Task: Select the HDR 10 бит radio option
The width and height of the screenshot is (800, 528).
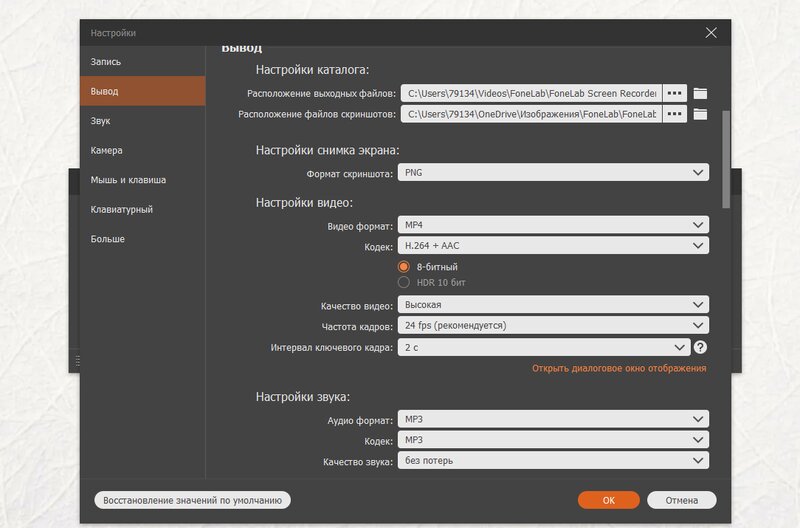Action: click(404, 282)
